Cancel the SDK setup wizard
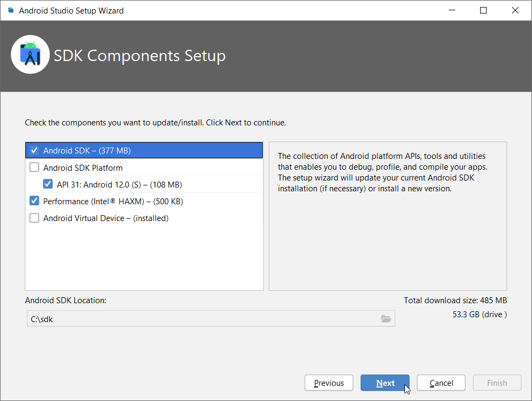The width and height of the screenshot is (532, 401). click(441, 383)
